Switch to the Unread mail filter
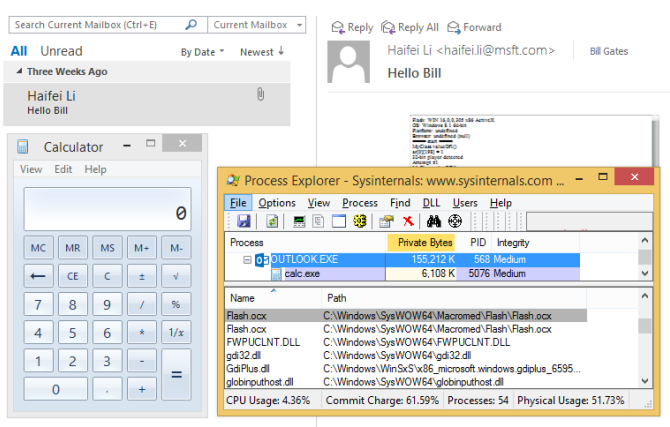670x427 pixels. pos(61,51)
